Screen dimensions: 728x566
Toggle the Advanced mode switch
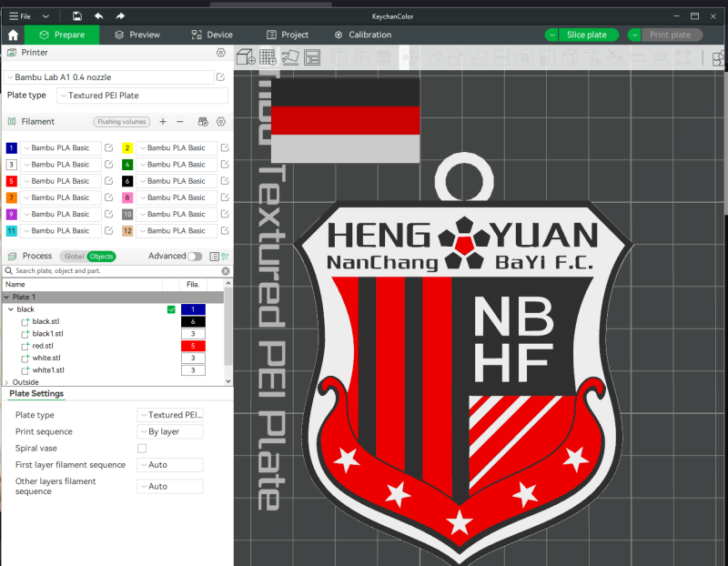point(195,257)
